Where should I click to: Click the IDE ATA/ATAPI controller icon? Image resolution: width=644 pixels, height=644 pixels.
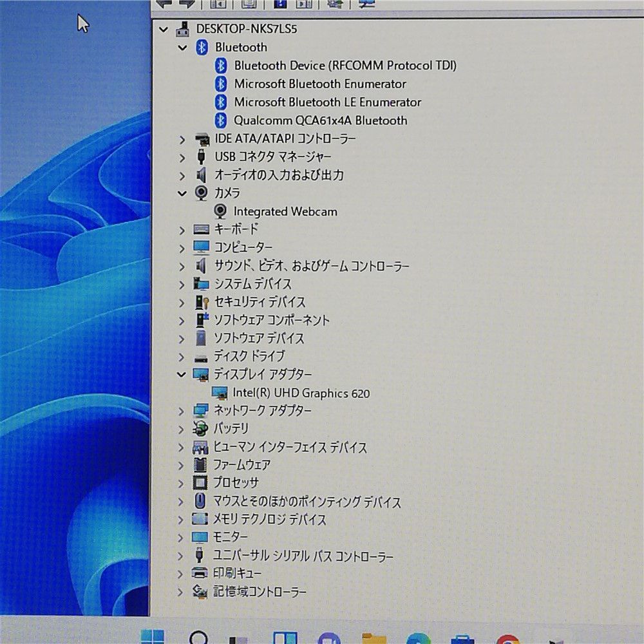click(x=202, y=140)
